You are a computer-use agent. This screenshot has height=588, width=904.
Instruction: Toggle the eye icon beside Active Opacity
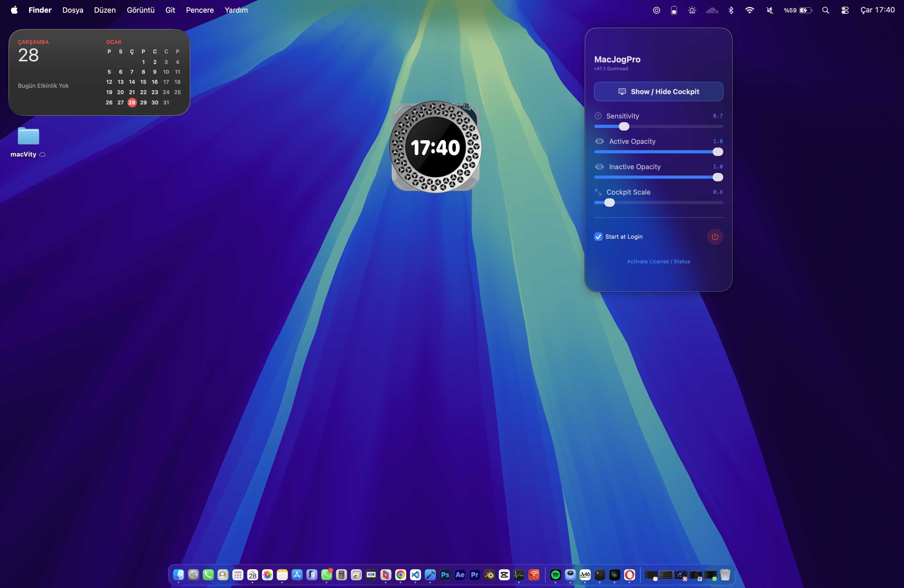(599, 141)
